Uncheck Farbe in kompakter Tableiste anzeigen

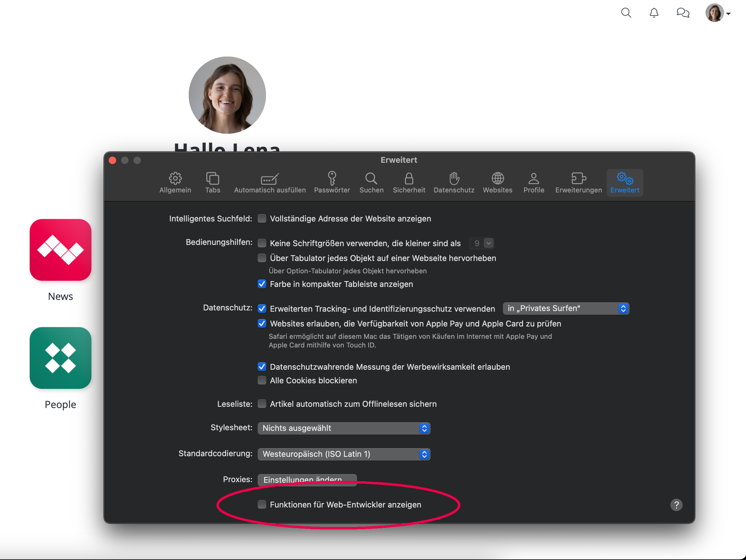point(262,284)
